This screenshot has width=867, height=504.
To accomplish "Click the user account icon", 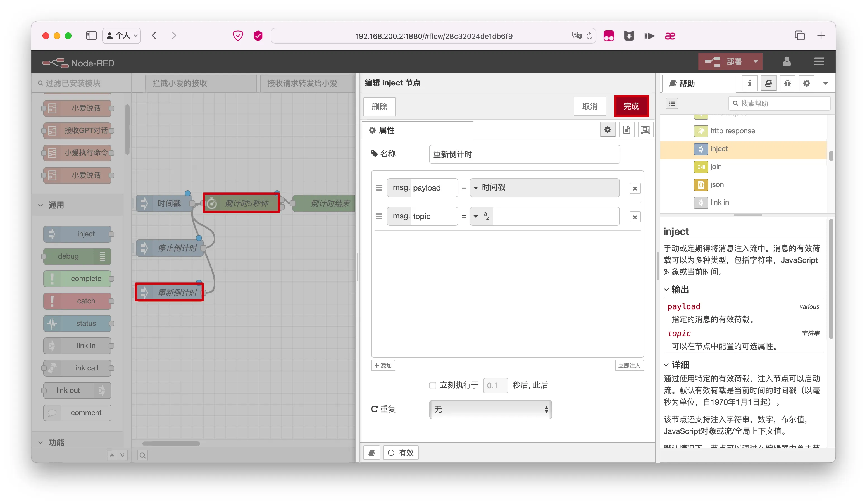I will click(x=787, y=62).
